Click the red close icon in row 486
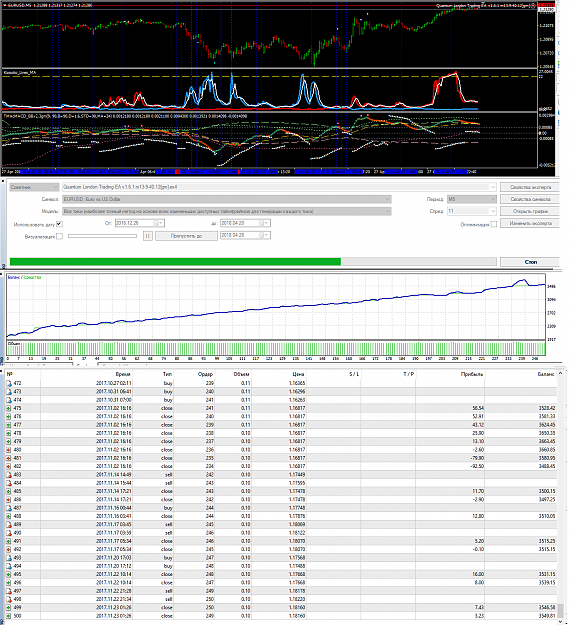 (x=9, y=499)
